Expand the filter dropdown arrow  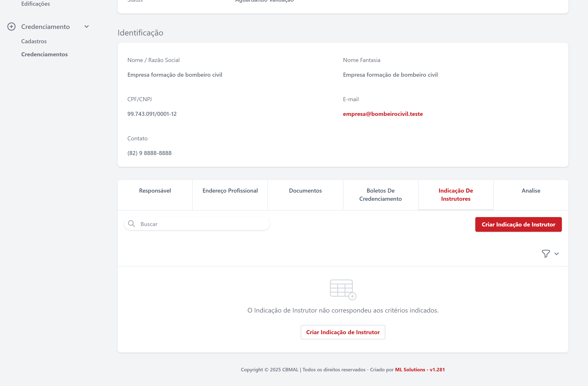(556, 254)
